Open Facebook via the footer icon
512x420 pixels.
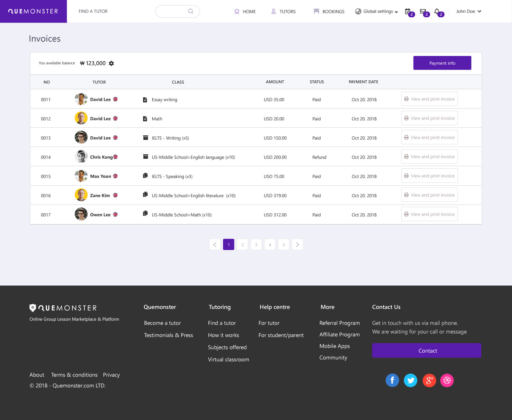point(392,380)
